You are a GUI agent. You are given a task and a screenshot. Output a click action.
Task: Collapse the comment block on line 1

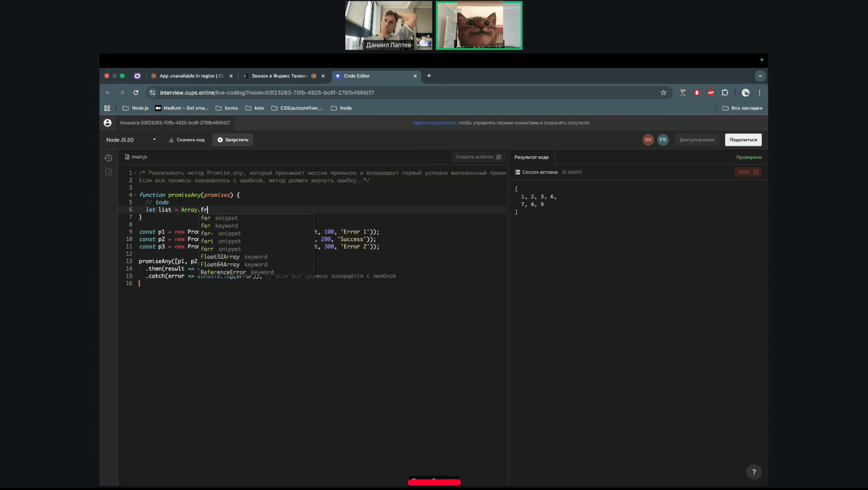tap(135, 173)
